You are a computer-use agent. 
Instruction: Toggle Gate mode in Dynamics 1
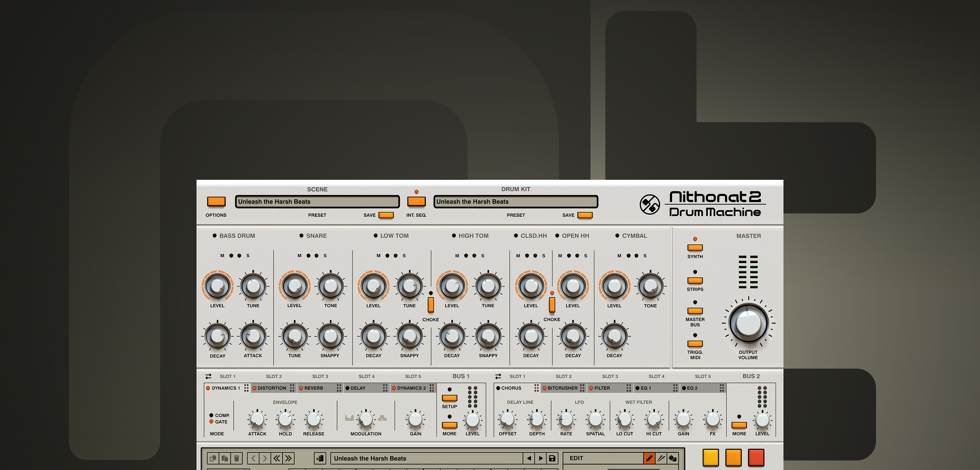pyautogui.click(x=212, y=421)
